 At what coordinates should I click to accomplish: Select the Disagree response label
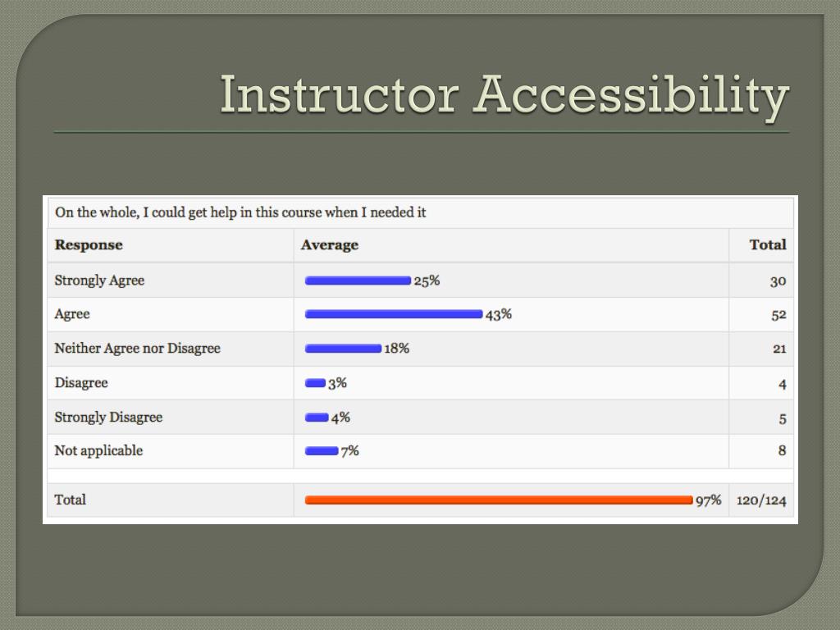pyautogui.click(x=81, y=383)
